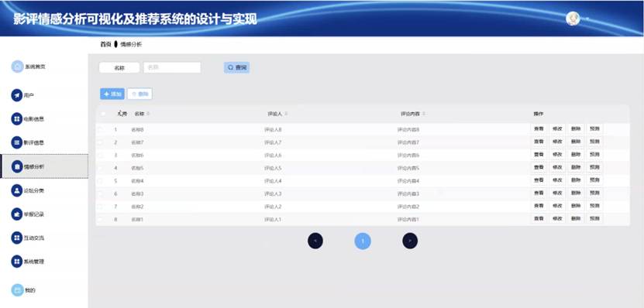Click 删除 for row 评论内容8
644x308 pixels.
[576, 128]
